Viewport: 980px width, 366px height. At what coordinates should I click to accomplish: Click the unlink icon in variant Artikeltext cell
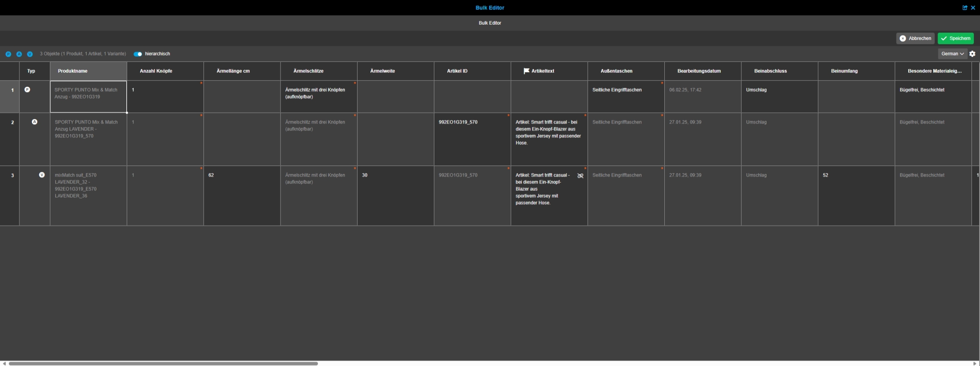[580, 176]
